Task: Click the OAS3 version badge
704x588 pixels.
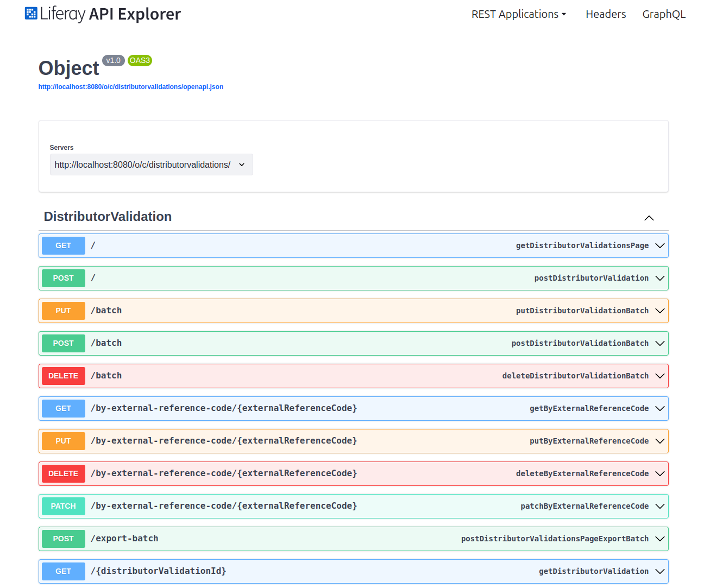Action: [140, 60]
